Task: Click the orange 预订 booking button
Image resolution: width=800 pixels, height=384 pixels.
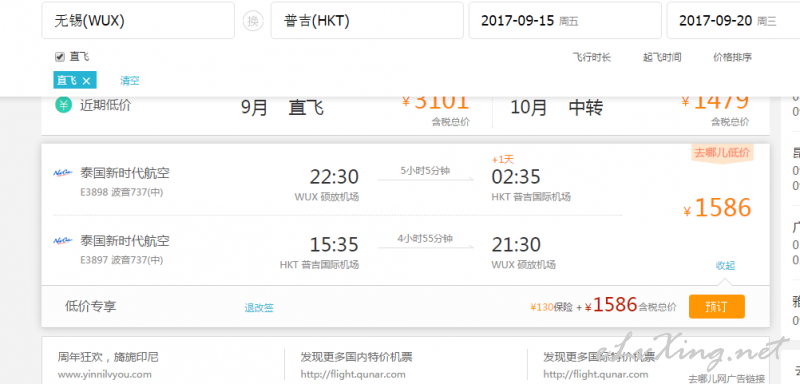Action: pyautogui.click(x=717, y=306)
